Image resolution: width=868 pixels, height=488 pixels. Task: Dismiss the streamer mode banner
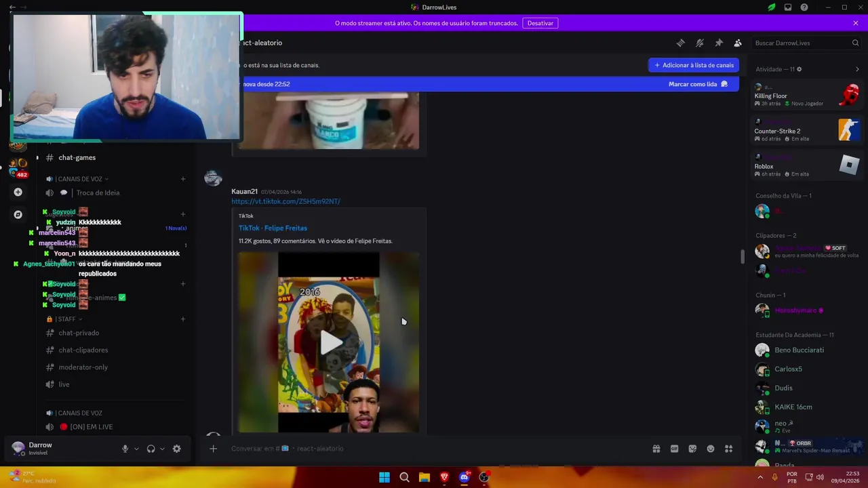[856, 23]
